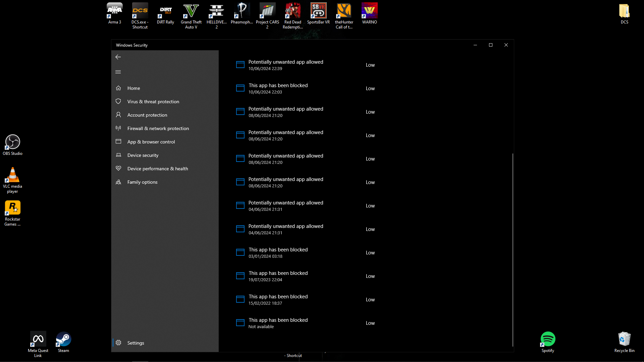Expand blocked entry dated 03/01/2024 03:18
This screenshot has width=644, height=362.
click(x=305, y=253)
